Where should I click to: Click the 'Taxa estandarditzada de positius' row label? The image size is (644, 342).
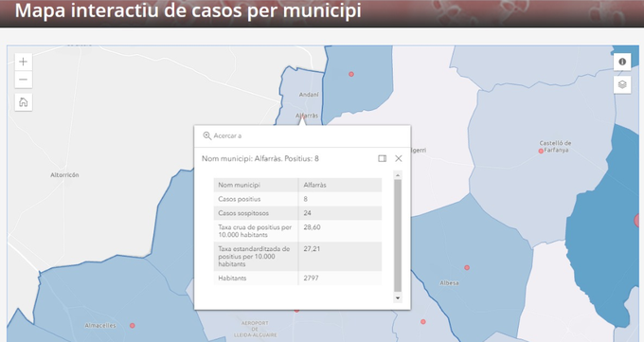point(254,257)
